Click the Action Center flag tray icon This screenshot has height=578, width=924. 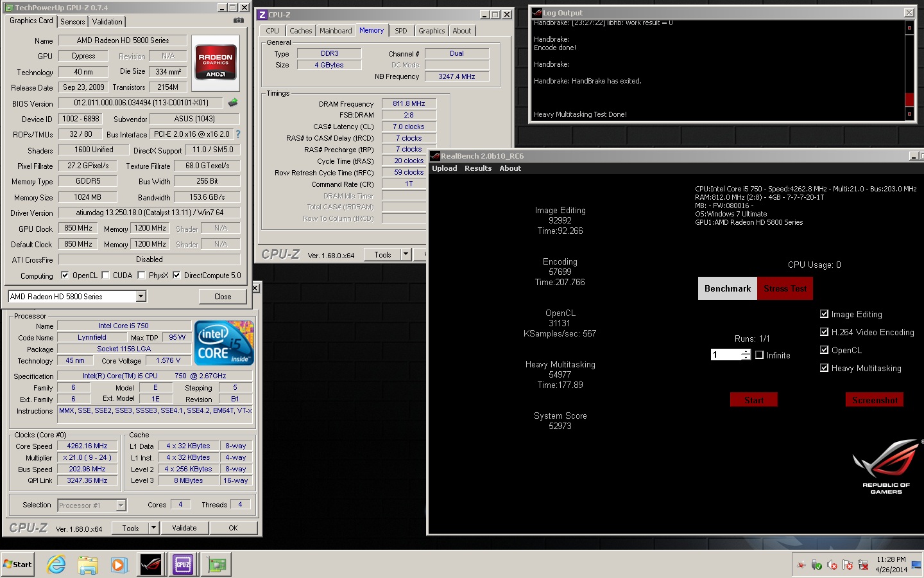click(848, 565)
